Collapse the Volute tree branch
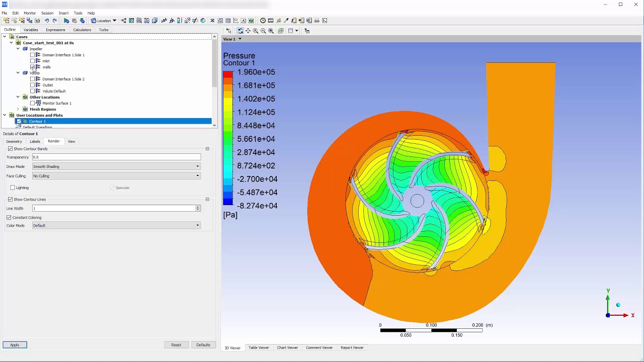 (x=18, y=73)
